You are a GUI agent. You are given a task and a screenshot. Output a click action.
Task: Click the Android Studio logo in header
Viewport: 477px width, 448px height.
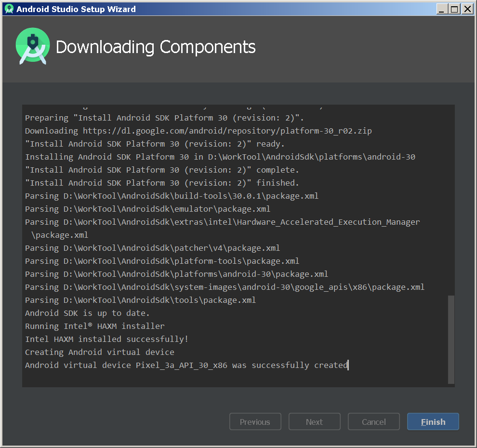(33, 46)
